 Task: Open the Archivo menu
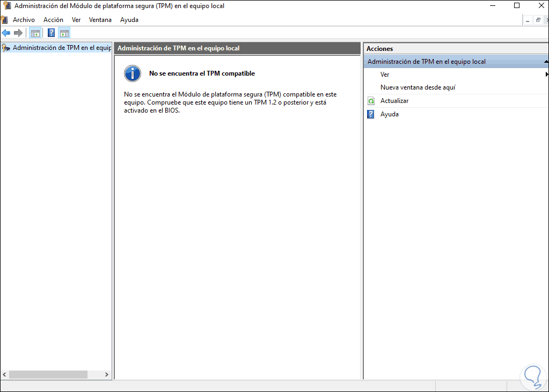pos(24,20)
